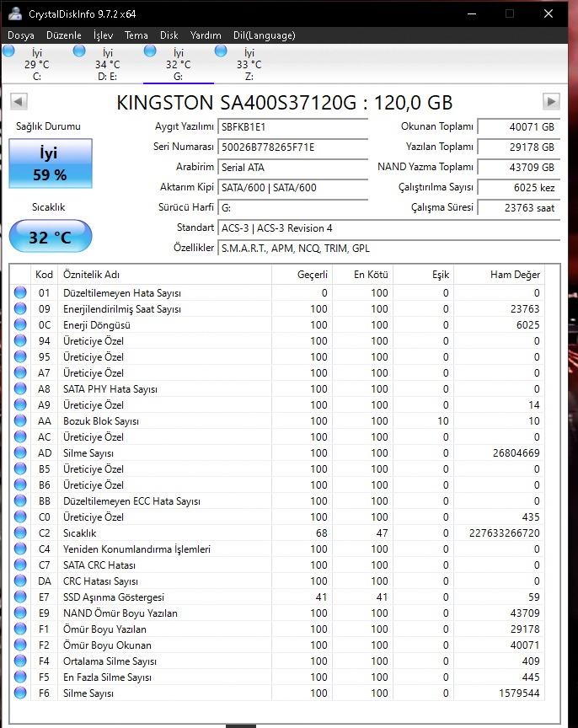This screenshot has width=578, height=728.
Task: Go to previous disk with left arrow
Action: [x=19, y=101]
